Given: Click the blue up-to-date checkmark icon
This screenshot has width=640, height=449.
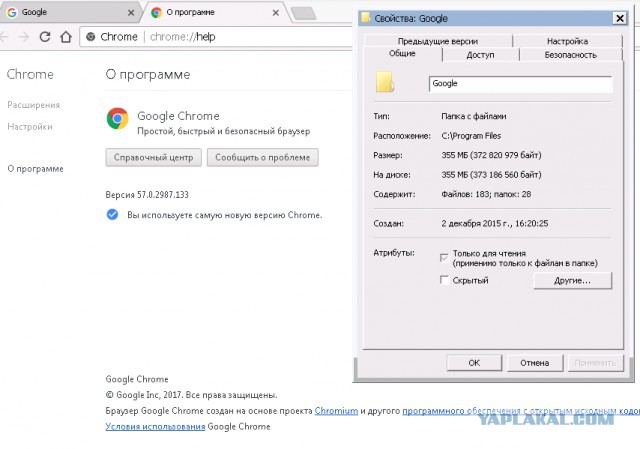Looking at the screenshot, I should point(112,214).
